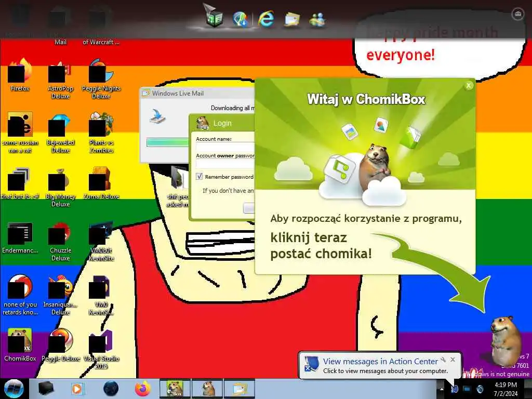Click the toolbox icon at top-right corner
The image size is (532, 399).
(517, 14)
